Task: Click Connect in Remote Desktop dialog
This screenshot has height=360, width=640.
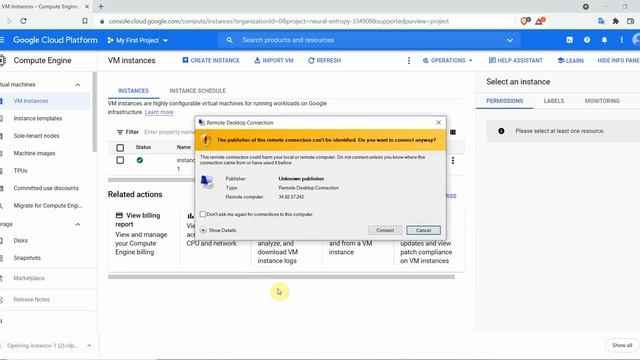Action: pyautogui.click(x=385, y=230)
